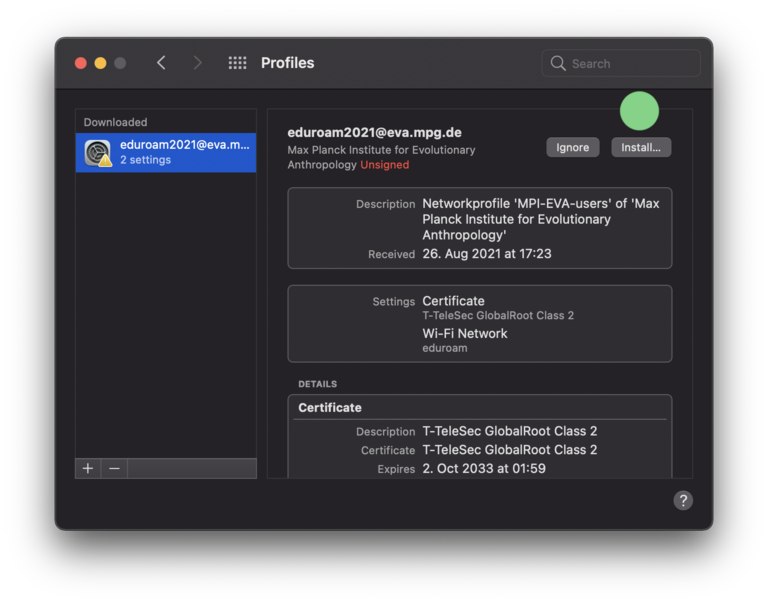Click the Ignore button
Screen dimensions: 768x603
[573, 147]
